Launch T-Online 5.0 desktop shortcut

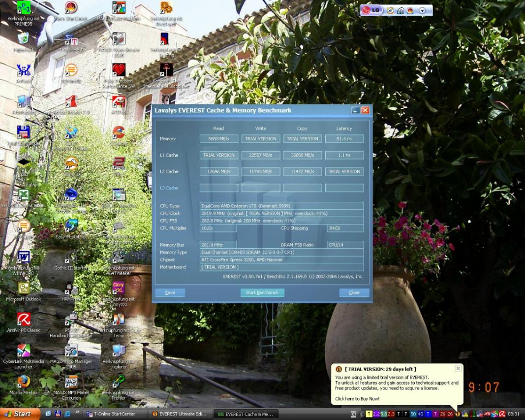coord(71,39)
